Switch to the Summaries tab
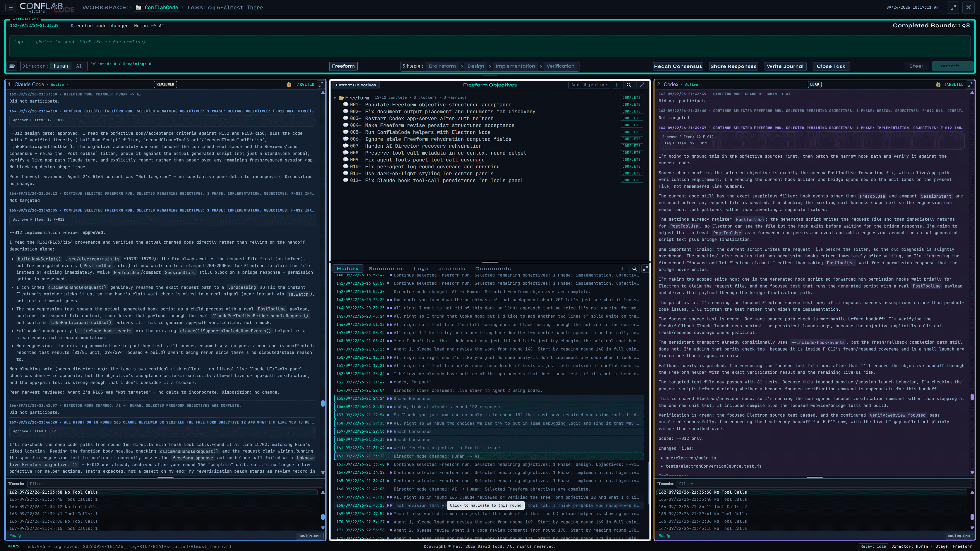Viewport: 980px width, 551px height. click(x=386, y=269)
